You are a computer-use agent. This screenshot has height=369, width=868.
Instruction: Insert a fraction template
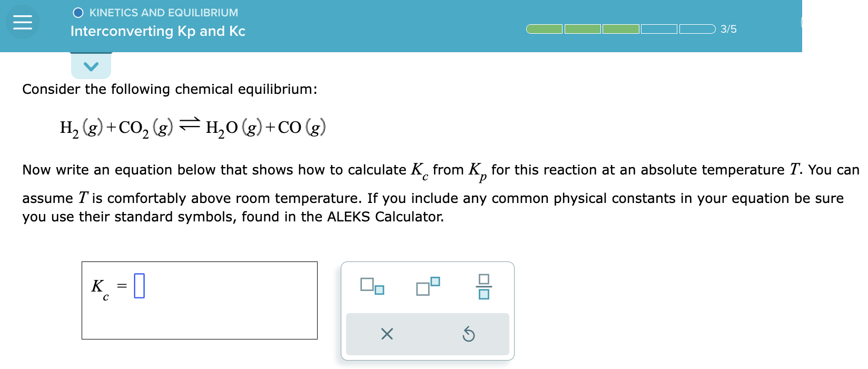tap(484, 286)
